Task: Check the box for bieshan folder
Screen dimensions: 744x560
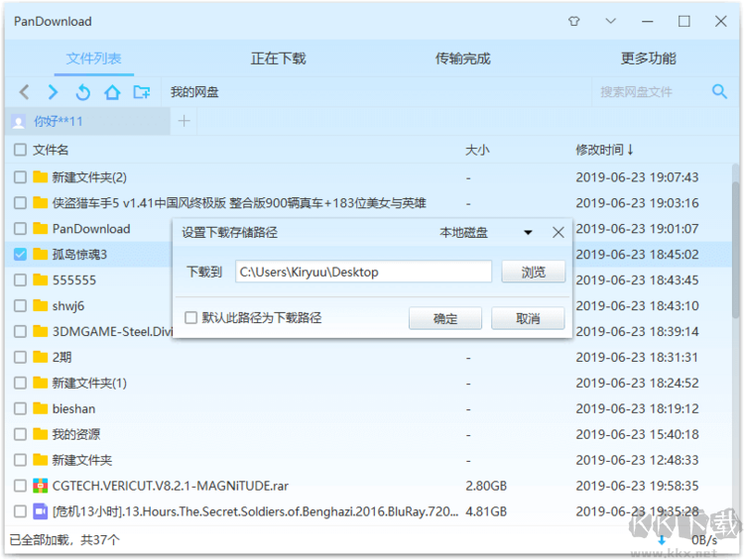Action: (20, 408)
